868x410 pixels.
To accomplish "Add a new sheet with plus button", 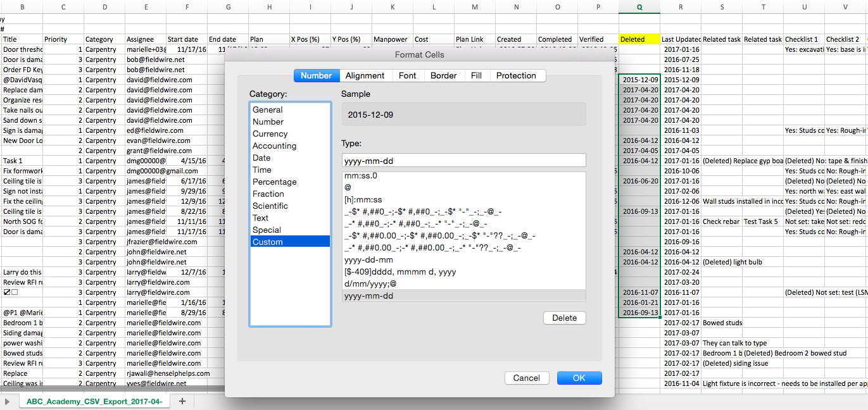I will [x=182, y=401].
